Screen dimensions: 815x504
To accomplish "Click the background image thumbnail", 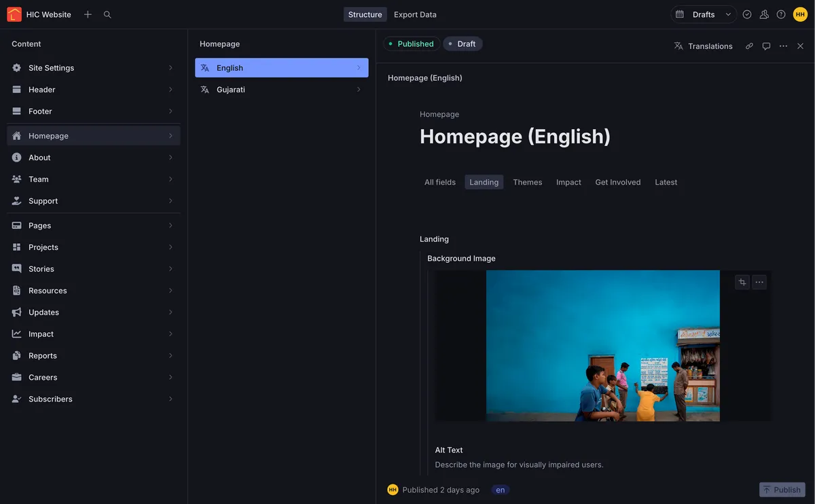I will pos(602,345).
